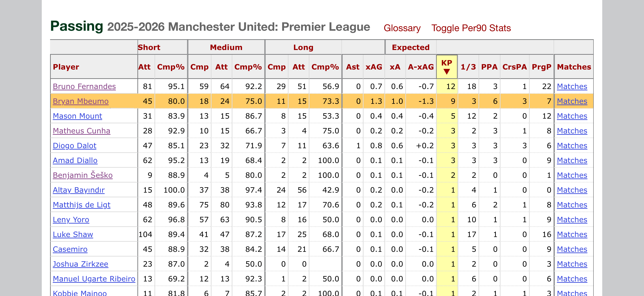
Task: Open Luke Shaw's Matches link
Action: coord(572,234)
